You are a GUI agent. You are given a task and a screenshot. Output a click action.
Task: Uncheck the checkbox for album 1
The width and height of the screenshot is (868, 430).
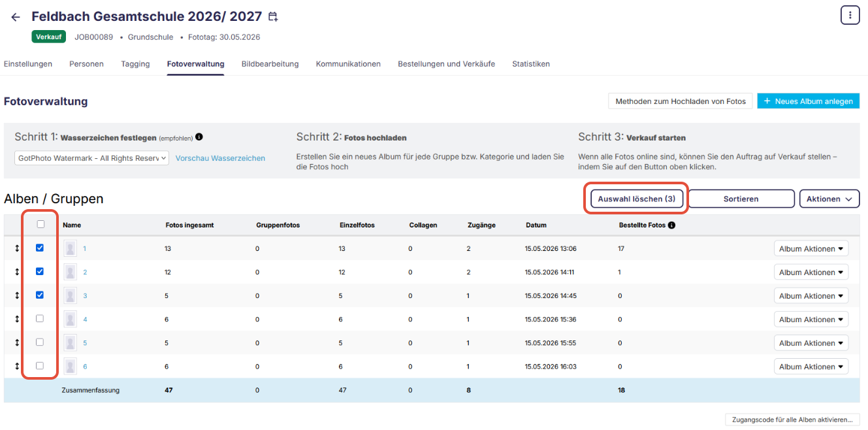pyautogui.click(x=40, y=248)
